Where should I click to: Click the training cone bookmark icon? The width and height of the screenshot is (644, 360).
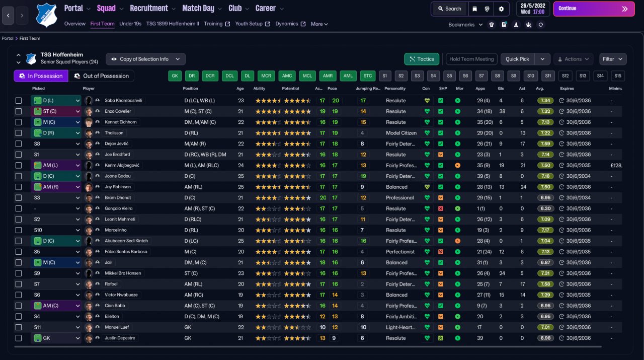click(516, 24)
